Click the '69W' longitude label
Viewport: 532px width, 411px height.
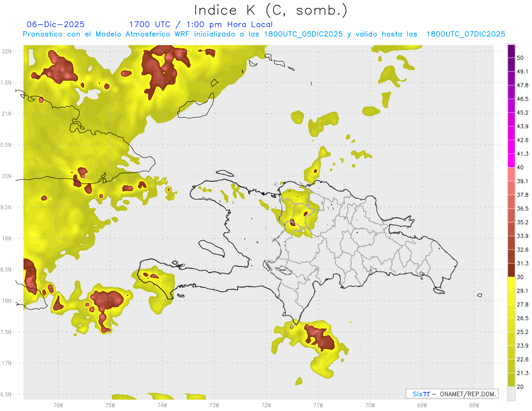(422, 405)
